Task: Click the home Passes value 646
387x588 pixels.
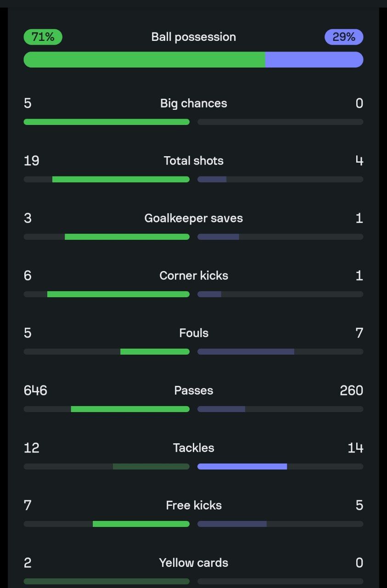Action: 35,390
